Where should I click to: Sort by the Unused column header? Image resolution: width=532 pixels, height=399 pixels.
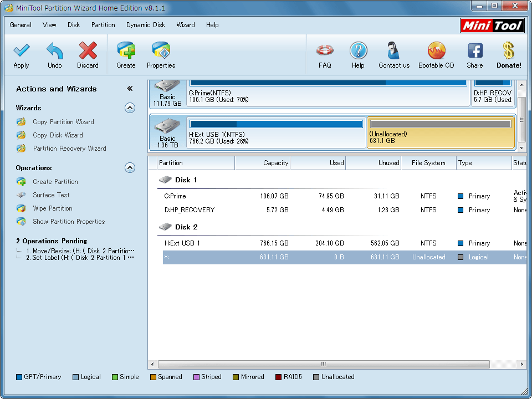click(374, 163)
